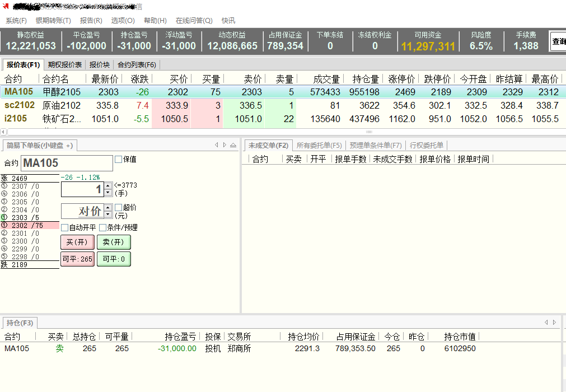The height and width of the screenshot is (392, 566).
Task: Switch to the 行权委托单 tab
Action: 426,146
